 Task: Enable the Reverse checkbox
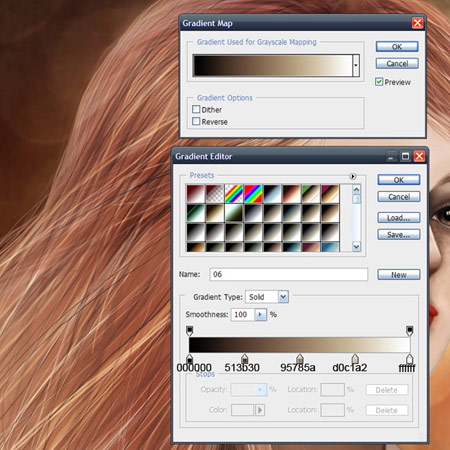pos(196,121)
